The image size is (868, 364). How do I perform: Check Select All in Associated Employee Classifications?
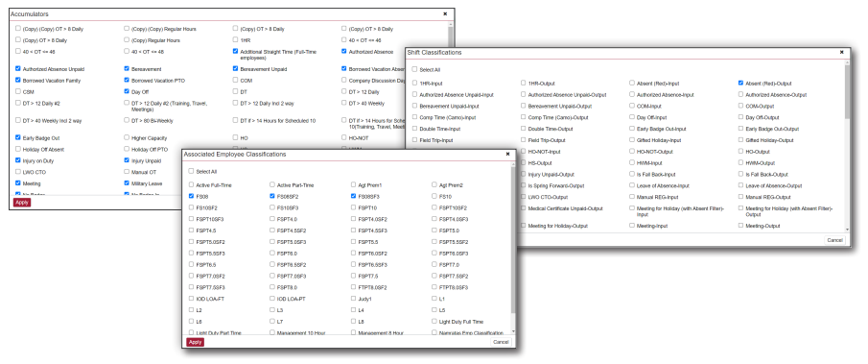[x=192, y=172]
